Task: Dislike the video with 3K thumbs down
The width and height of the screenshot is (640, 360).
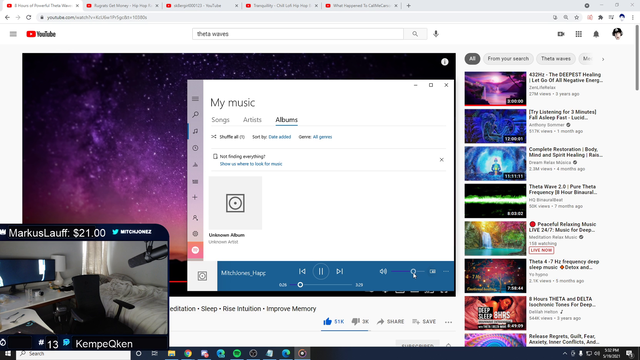Action: coord(360,322)
